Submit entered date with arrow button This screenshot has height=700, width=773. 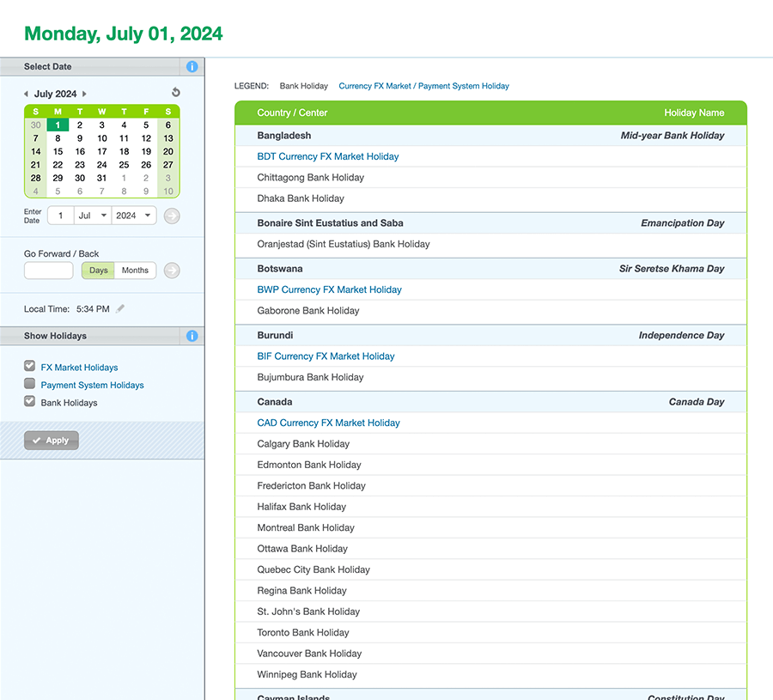(x=172, y=216)
